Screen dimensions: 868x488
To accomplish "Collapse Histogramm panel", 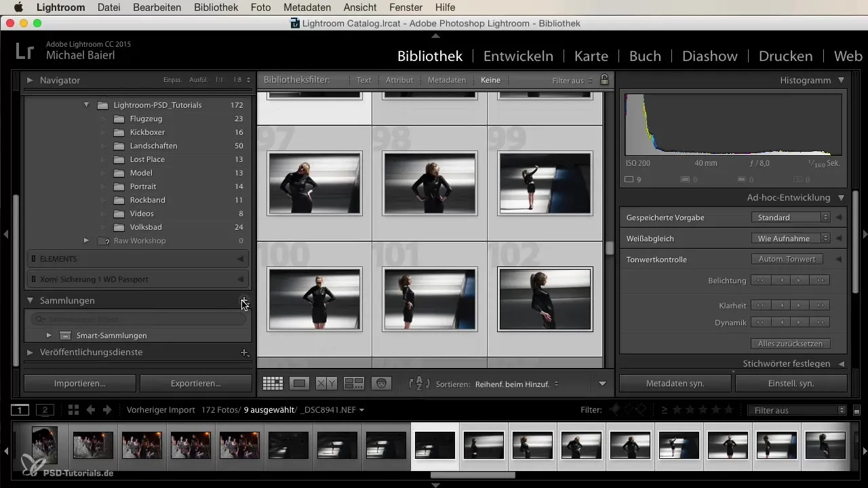I will pyautogui.click(x=842, y=80).
